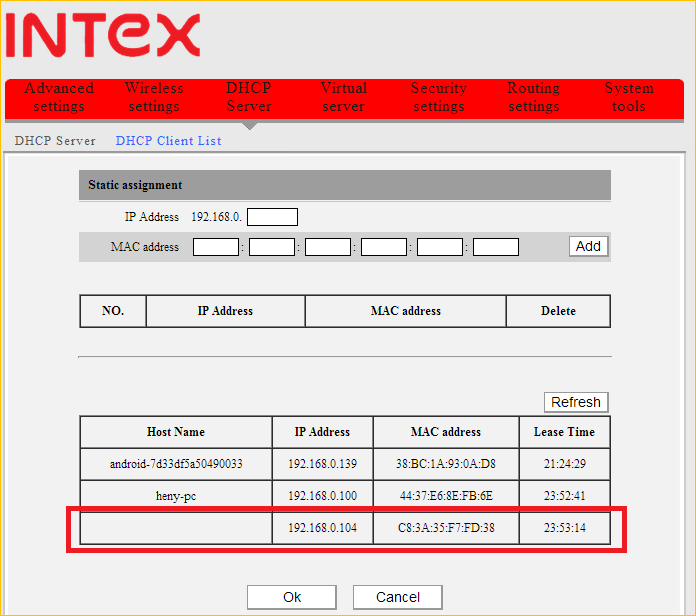Refresh the DHCP client list
Viewport: 696px width, 616px height.
point(575,402)
